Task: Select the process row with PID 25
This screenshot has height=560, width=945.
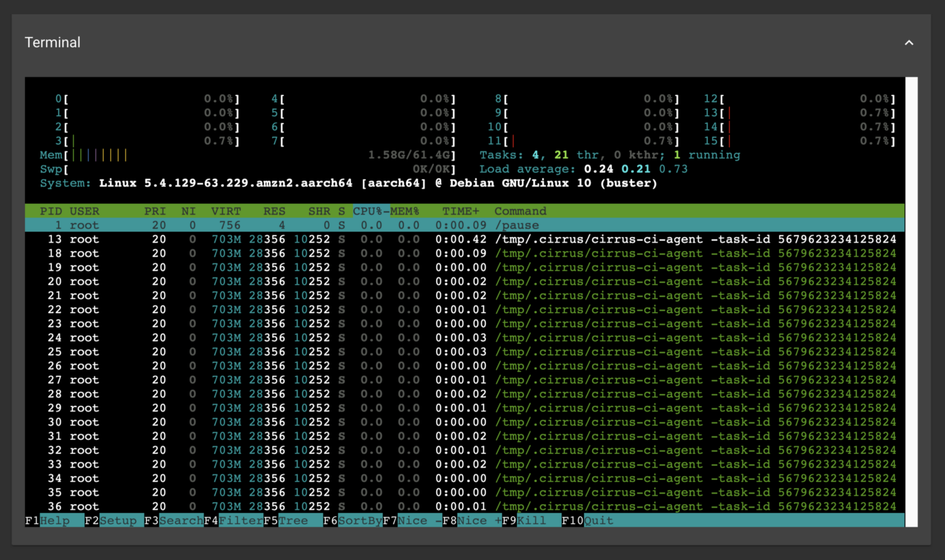Action: (x=464, y=352)
